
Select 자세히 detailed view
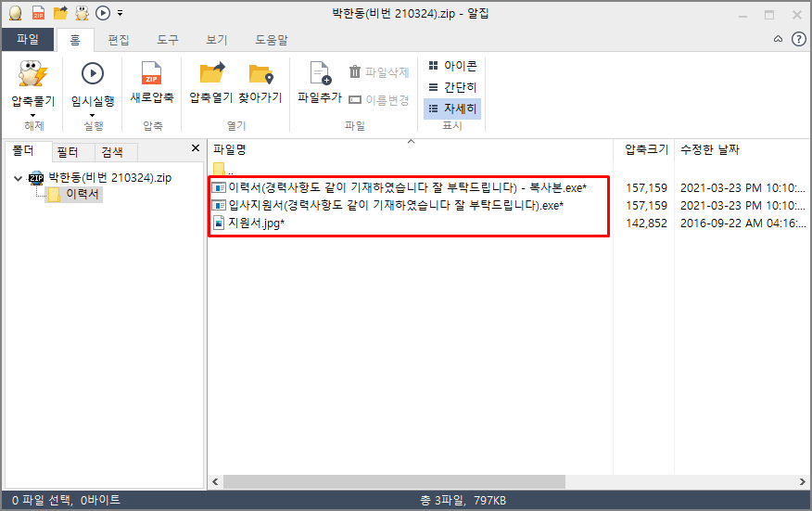(x=452, y=109)
